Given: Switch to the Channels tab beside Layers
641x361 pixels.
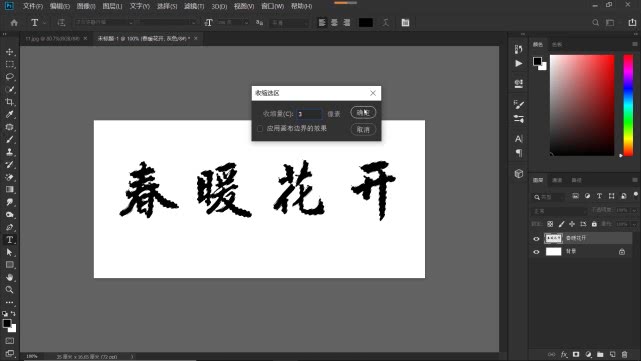Looking at the screenshot, I should coord(557,180).
